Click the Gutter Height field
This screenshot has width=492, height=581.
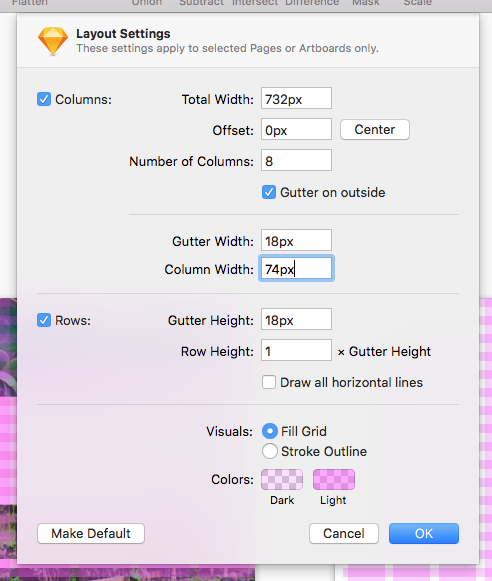pyautogui.click(x=296, y=319)
